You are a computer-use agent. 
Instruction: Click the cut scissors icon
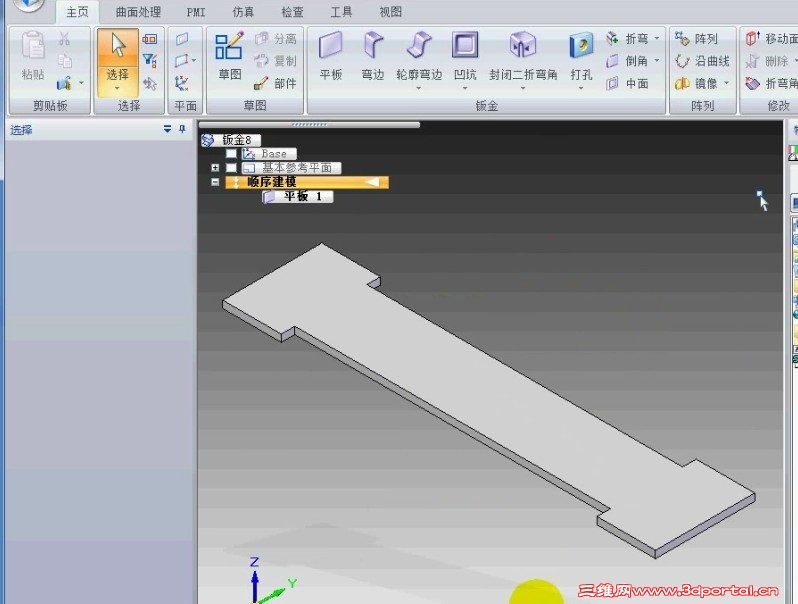65,39
